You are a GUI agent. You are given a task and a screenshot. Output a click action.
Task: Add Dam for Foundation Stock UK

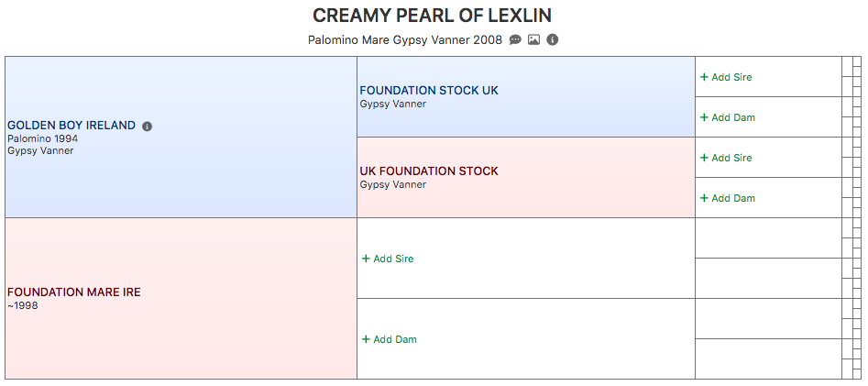coord(728,117)
